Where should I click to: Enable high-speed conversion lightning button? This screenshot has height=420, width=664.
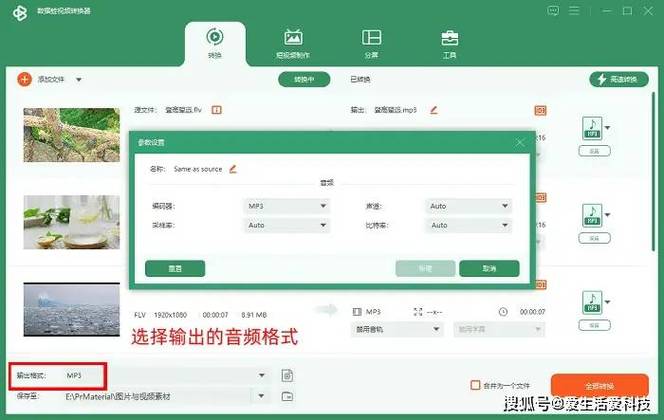pos(619,79)
